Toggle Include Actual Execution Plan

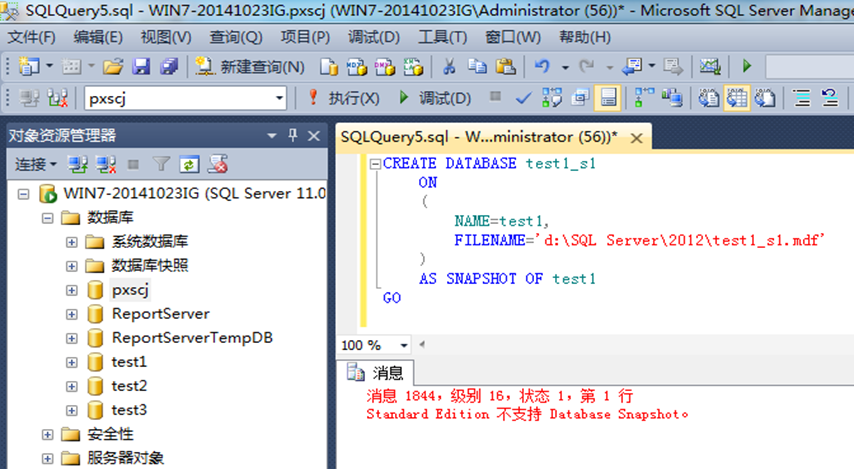[644, 98]
